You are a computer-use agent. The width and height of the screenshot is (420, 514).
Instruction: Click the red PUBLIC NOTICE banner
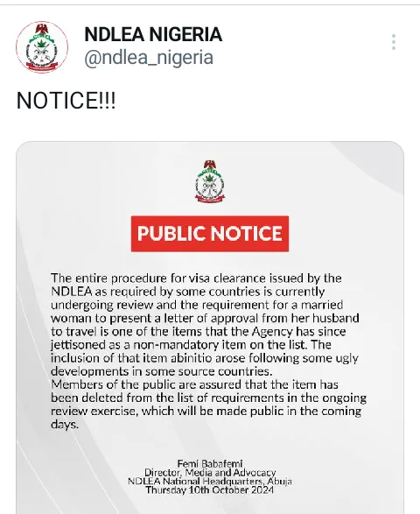tap(210, 234)
